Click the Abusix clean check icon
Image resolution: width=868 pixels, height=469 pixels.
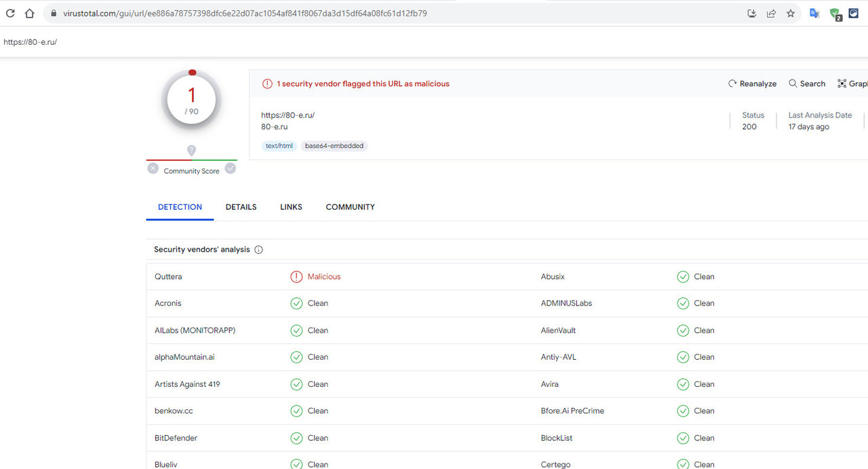click(683, 277)
